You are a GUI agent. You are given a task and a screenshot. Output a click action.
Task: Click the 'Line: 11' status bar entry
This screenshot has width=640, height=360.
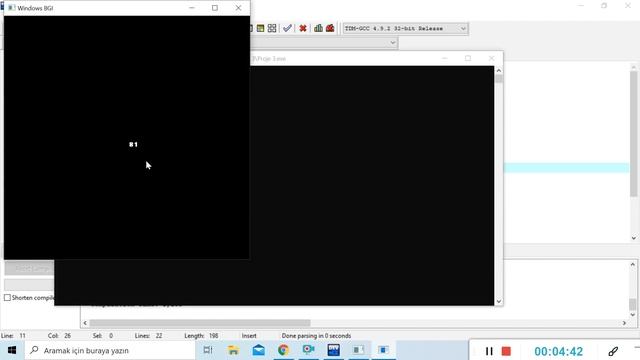click(x=13, y=336)
